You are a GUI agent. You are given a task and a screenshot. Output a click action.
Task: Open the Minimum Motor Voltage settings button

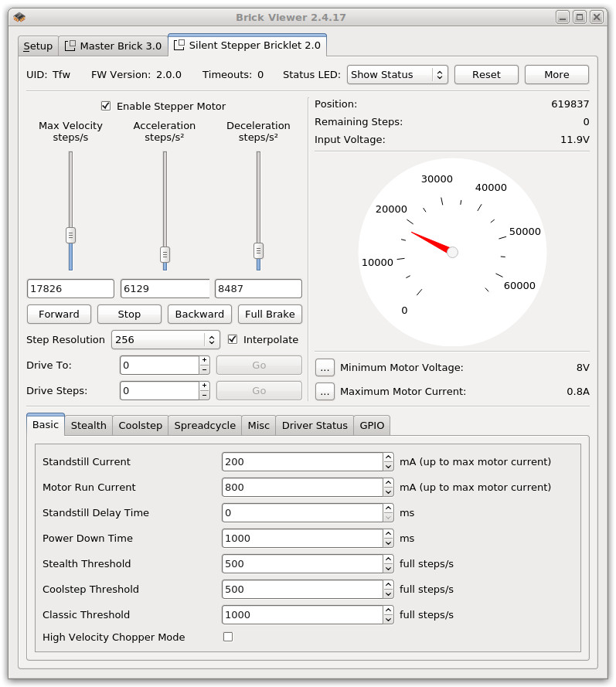pyautogui.click(x=325, y=368)
